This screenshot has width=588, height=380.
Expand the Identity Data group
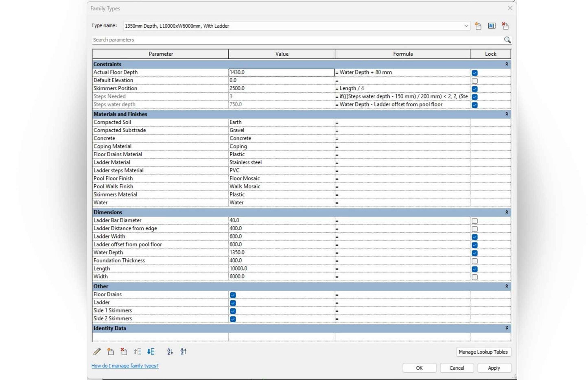click(x=507, y=328)
